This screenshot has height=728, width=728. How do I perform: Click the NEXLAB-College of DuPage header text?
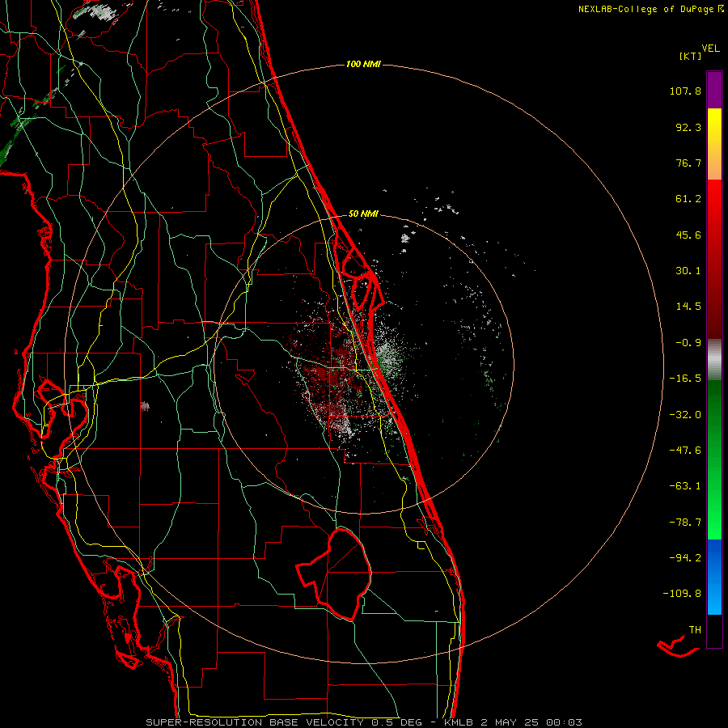pos(650,9)
